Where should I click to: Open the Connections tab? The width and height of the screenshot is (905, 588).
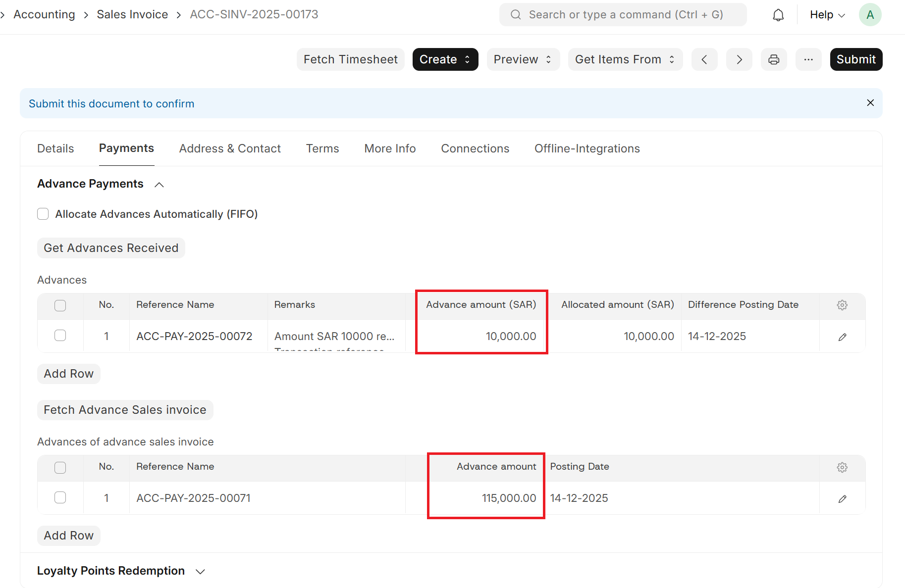click(475, 148)
